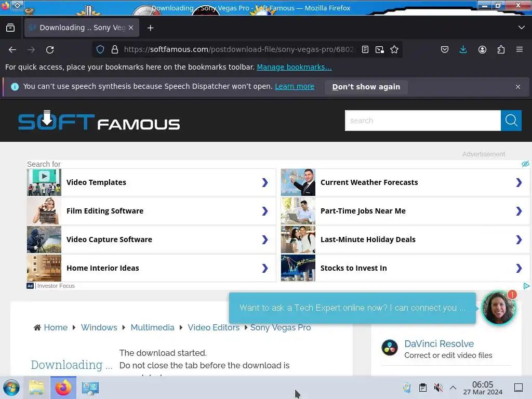
Task: Click chevron arrow on Home Interior Ideas
Action: coord(265,268)
